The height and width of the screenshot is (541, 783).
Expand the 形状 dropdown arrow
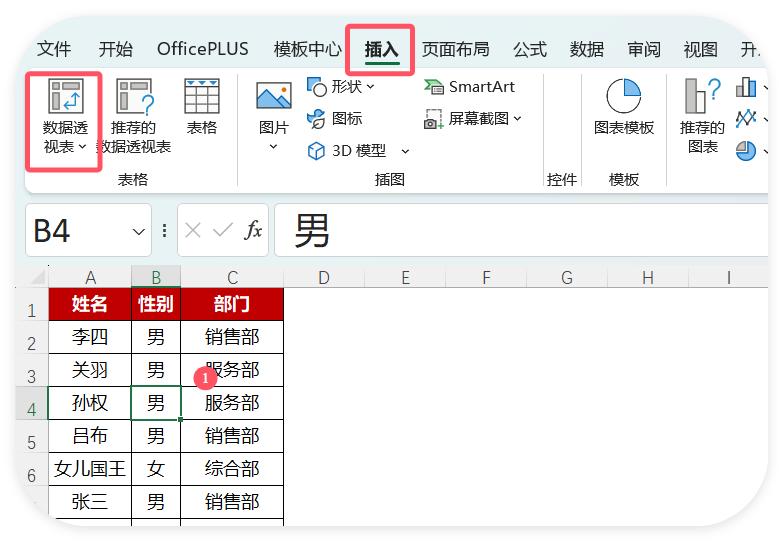pos(370,87)
